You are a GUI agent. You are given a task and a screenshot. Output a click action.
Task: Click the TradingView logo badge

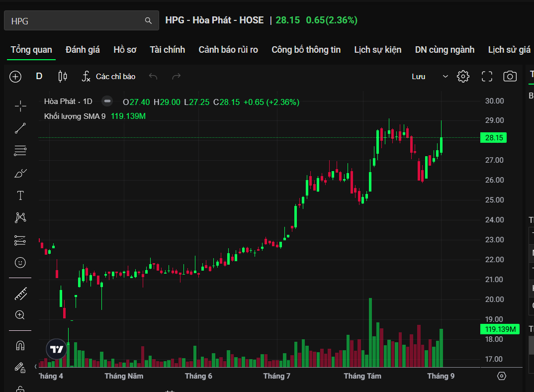coord(57,349)
